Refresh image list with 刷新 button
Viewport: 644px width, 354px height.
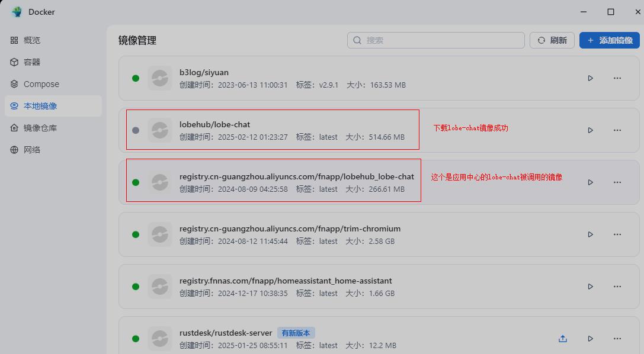tap(552, 40)
